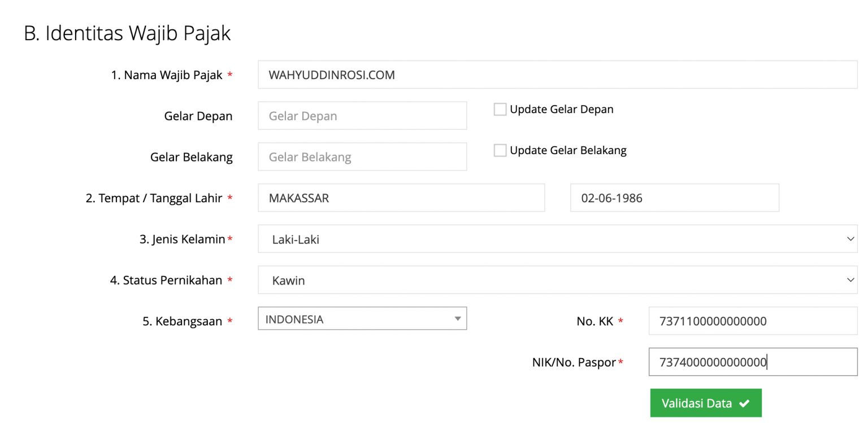Click the NIK/No. Paspor input field
The width and height of the screenshot is (868, 423).
click(x=752, y=362)
